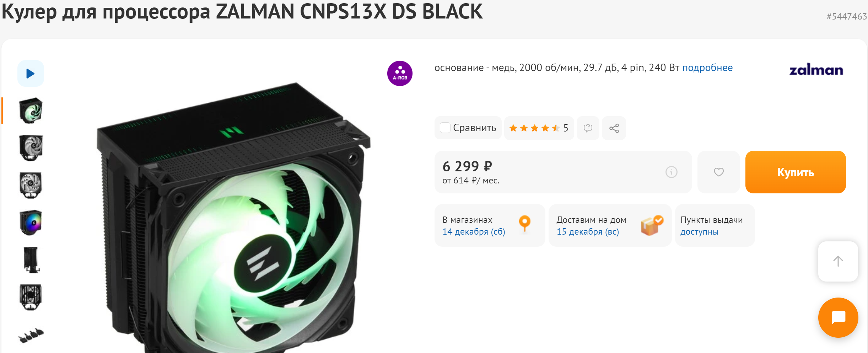Tick the Сравнить checkbox
868x353 pixels.
point(445,128)
